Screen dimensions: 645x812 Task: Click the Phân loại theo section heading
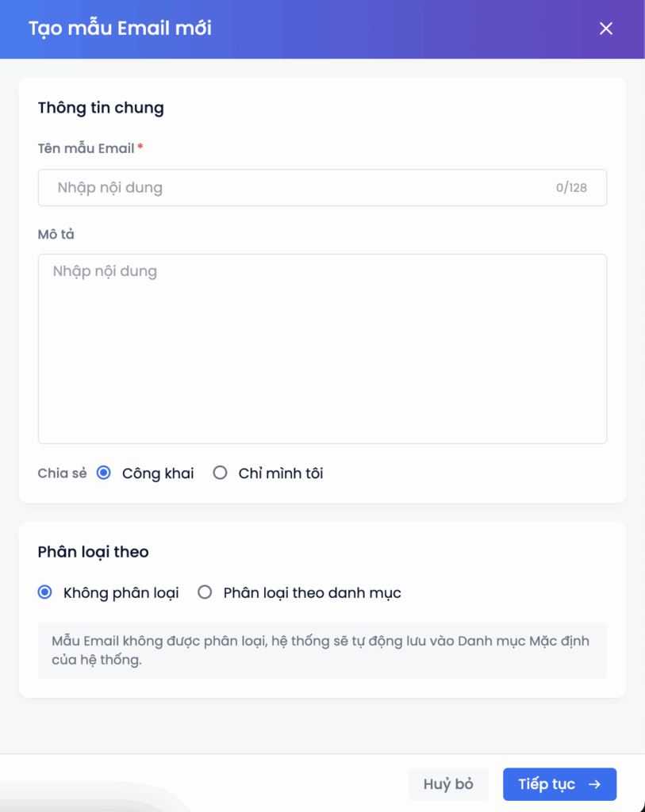[x=93, y=551]
